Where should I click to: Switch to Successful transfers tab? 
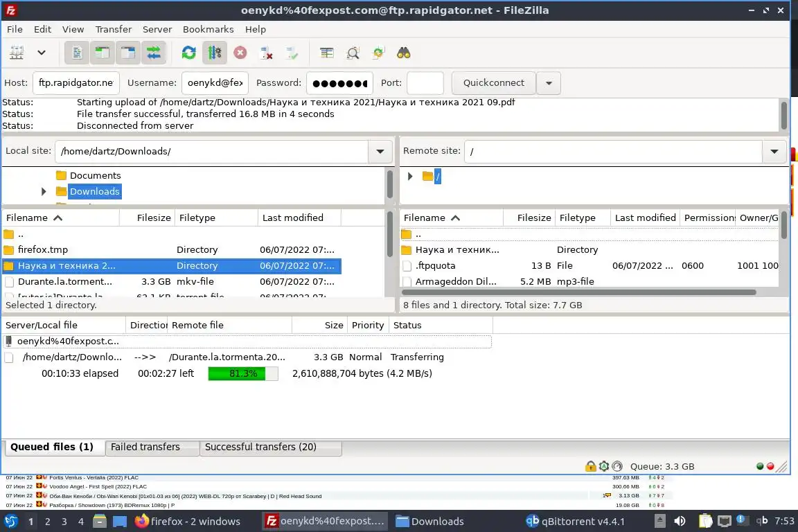(x=270, y=447)
